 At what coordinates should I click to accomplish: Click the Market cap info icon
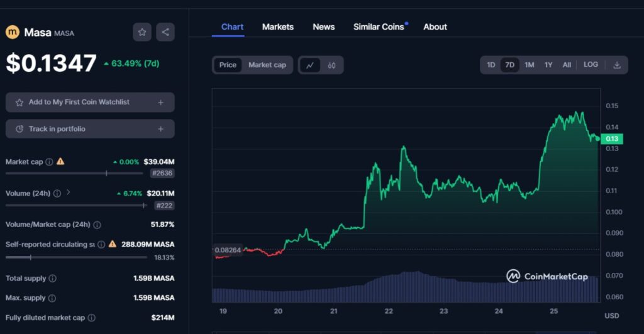pyautogui.click(x=49, y=162)
